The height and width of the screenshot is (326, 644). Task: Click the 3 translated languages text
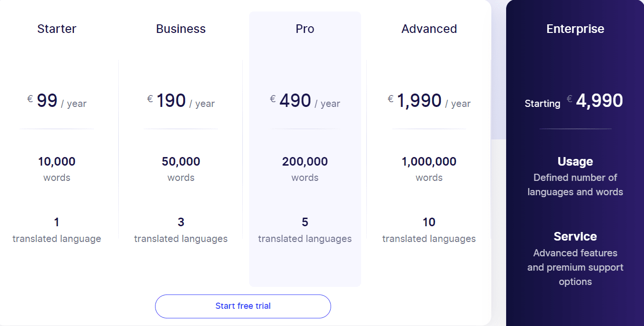(181, 231)
